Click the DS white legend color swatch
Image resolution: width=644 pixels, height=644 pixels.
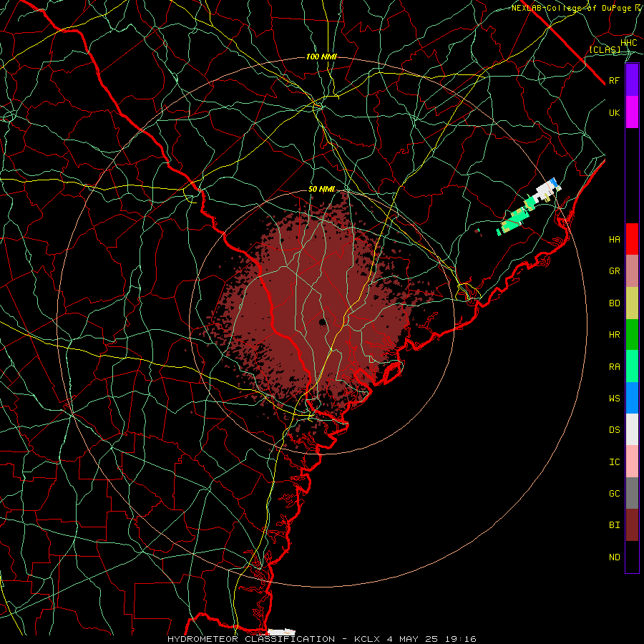coord(632,429)
